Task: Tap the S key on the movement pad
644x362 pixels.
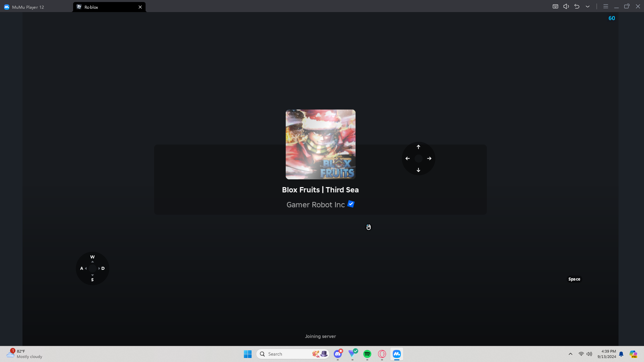Action: coord(93,280)
